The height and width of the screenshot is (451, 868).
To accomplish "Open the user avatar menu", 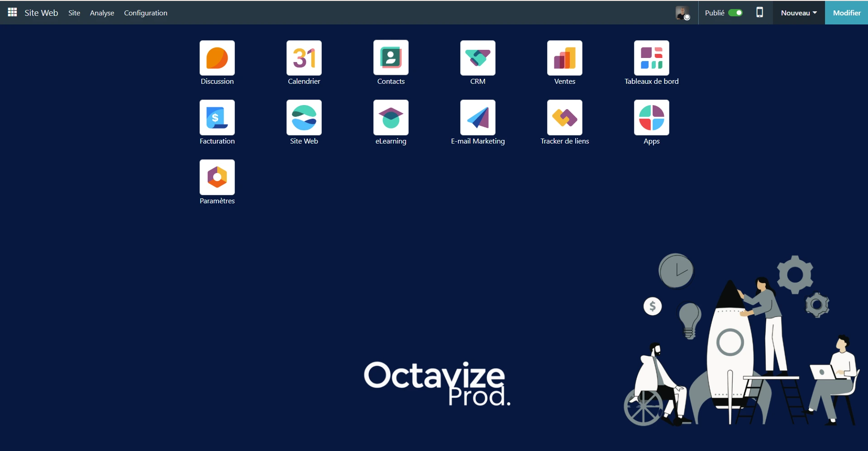I will pyautogui.click(x=682, y=13).
